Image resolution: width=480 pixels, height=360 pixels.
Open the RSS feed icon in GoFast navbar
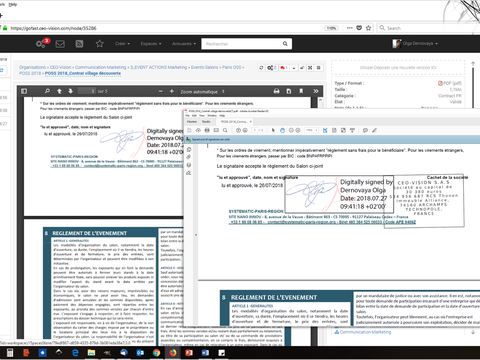point(79,44)
